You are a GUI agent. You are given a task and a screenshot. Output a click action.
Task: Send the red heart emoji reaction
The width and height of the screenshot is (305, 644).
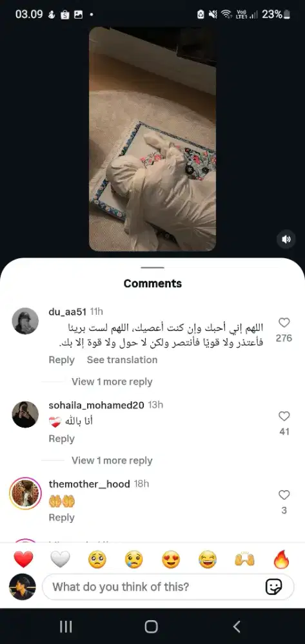point(23,560)
